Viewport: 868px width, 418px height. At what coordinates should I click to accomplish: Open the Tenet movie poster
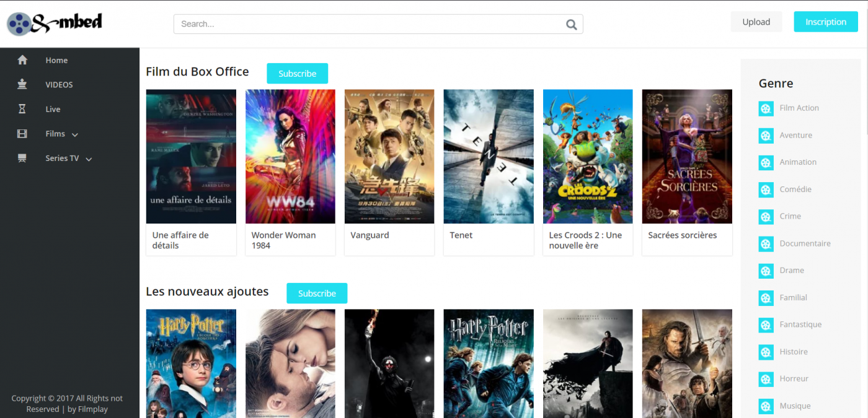click(489, 157)
